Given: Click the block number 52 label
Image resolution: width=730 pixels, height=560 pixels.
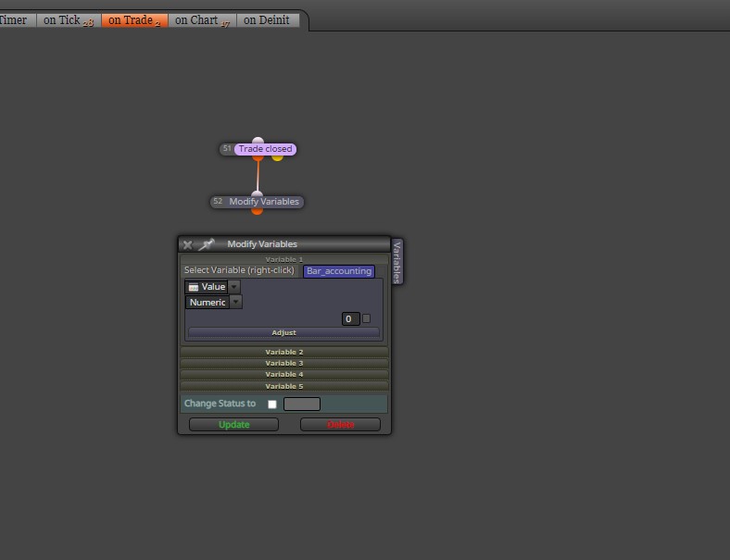Looking at the screenshot, I should (x=218, y=201).
